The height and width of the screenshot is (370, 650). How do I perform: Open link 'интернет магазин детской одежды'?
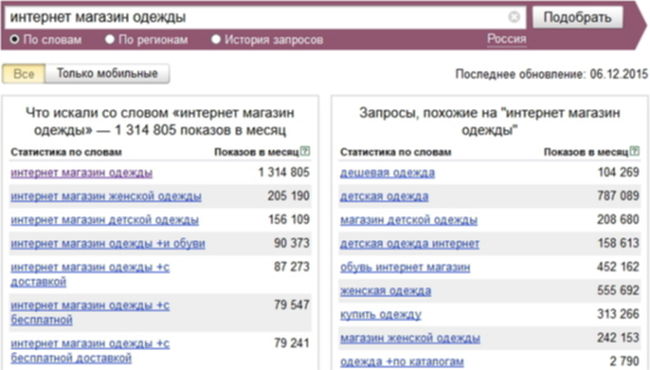104,220
